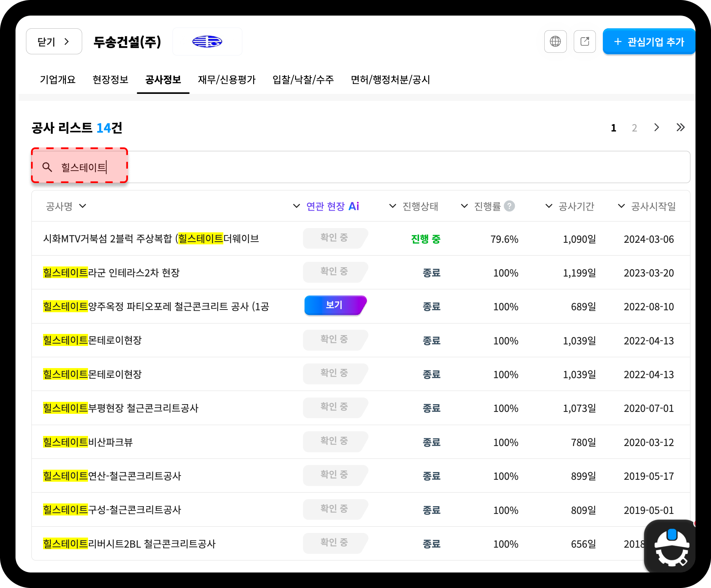
Task: Click the 689일 duration value
Action: pos(583,307)
